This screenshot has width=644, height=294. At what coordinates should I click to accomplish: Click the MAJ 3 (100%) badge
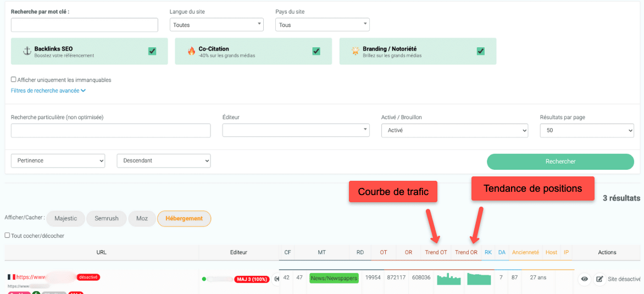click(252, 280)
